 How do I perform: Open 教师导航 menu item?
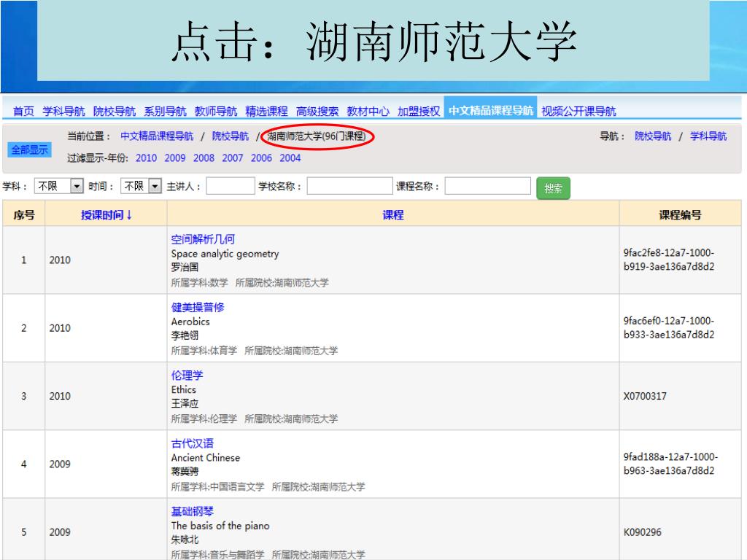pos(216,111)
